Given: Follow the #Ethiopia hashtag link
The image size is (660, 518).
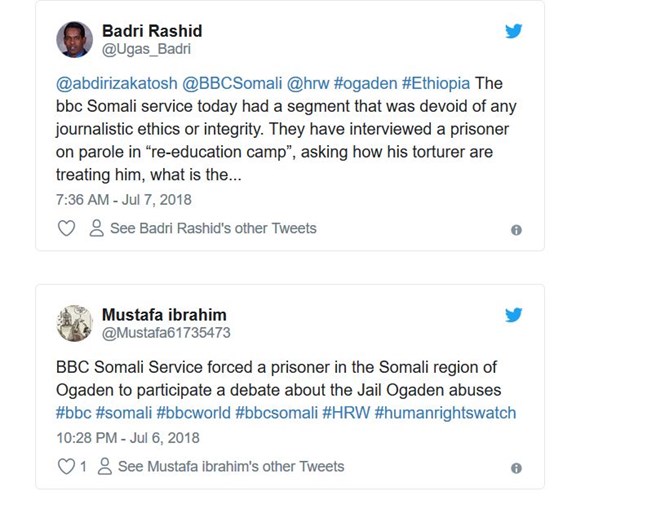Looking at the screenshot, I should coord(436,83).
